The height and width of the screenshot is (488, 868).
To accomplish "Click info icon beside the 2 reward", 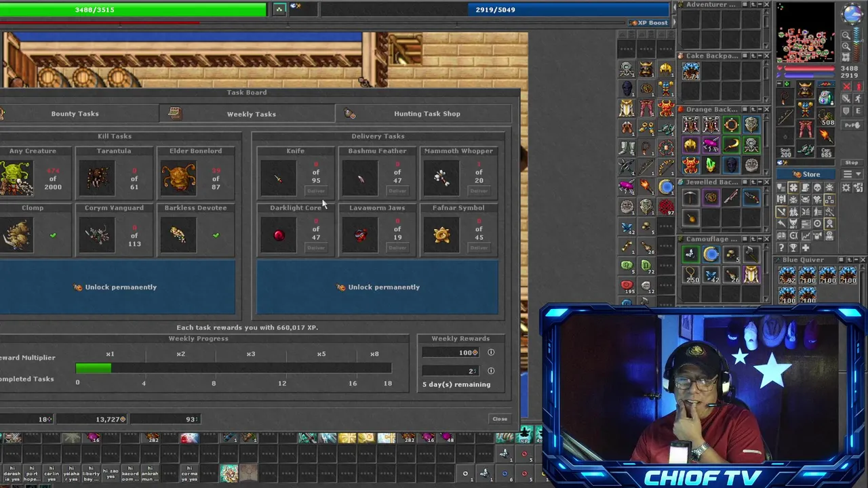I will tap(491, 371).
